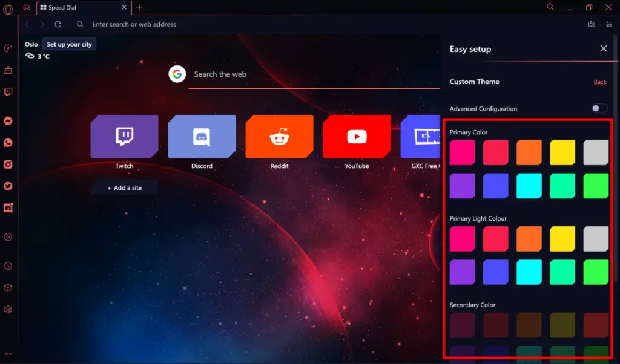Close the Speed Dial tab
620x364 pixels.
click(124, 7)
